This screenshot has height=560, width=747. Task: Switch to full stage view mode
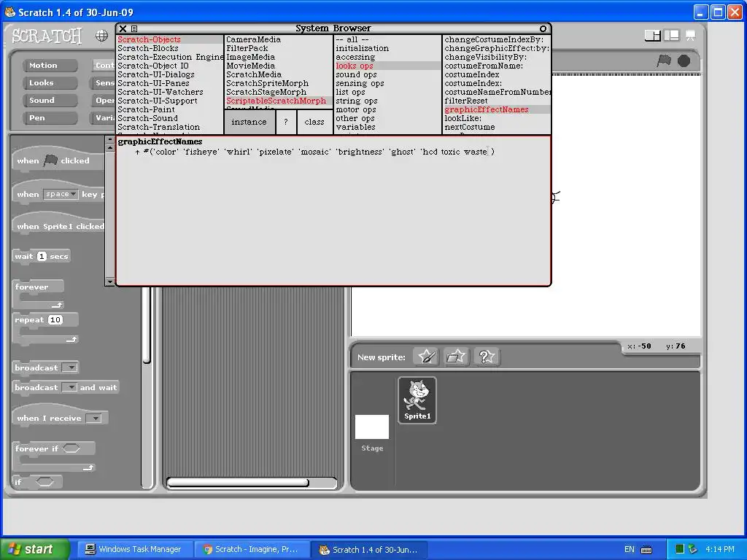(x=672, y=35)
